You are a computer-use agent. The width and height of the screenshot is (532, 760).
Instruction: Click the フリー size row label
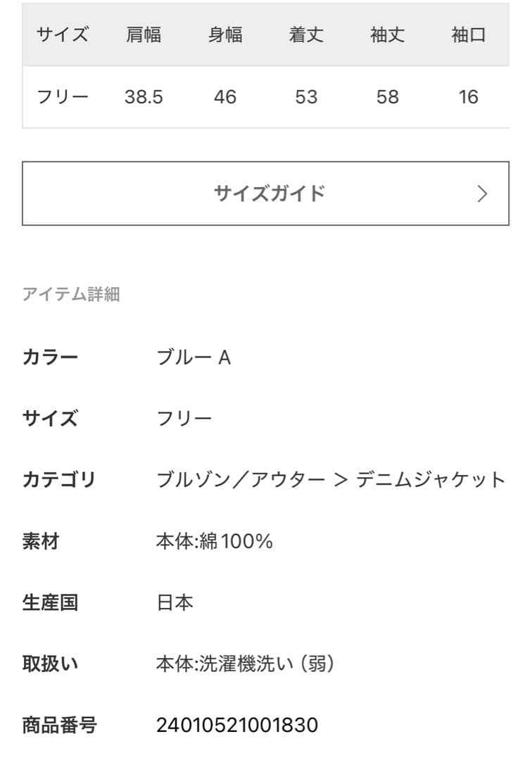point(62,97)
